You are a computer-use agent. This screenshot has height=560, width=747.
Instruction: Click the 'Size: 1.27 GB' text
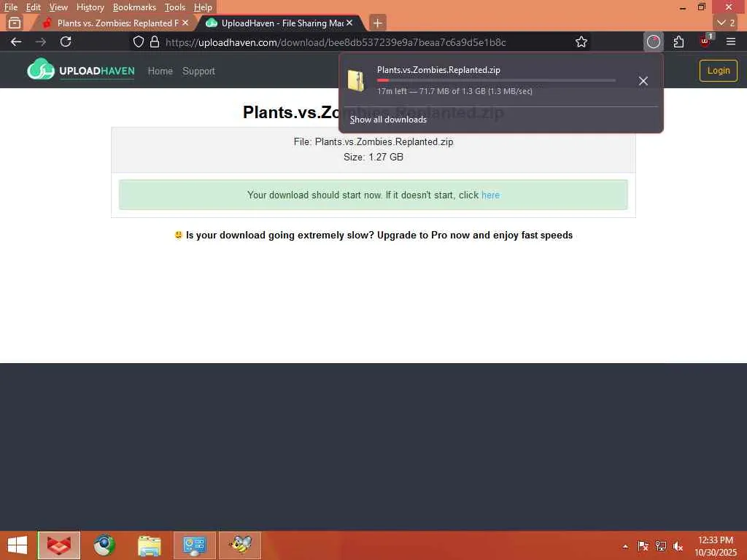[373, 157]
